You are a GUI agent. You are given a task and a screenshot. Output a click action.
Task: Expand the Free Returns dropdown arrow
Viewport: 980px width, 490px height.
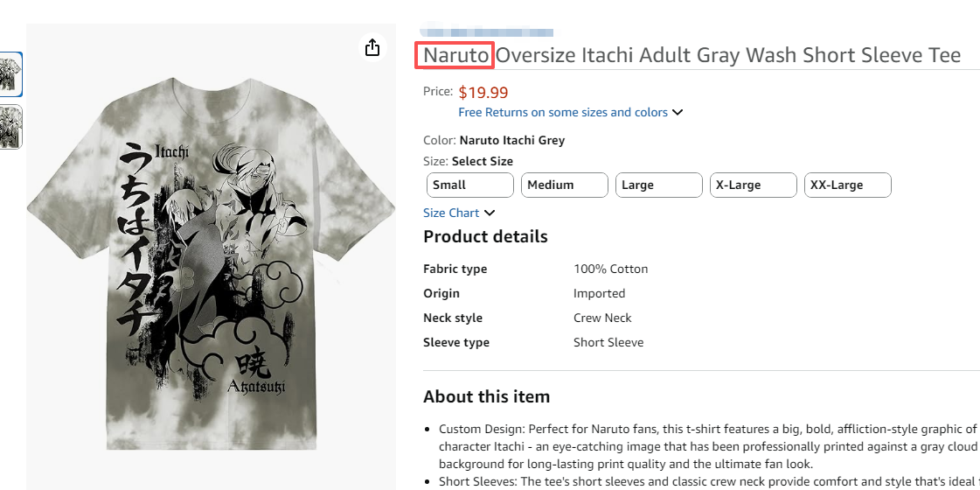pyautogui.click(x=678, y=113)
